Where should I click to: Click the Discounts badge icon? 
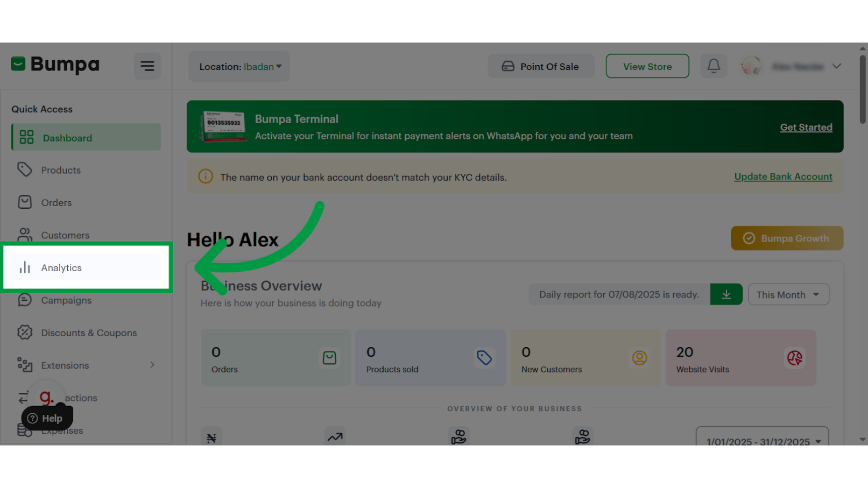tap(25, 333)
